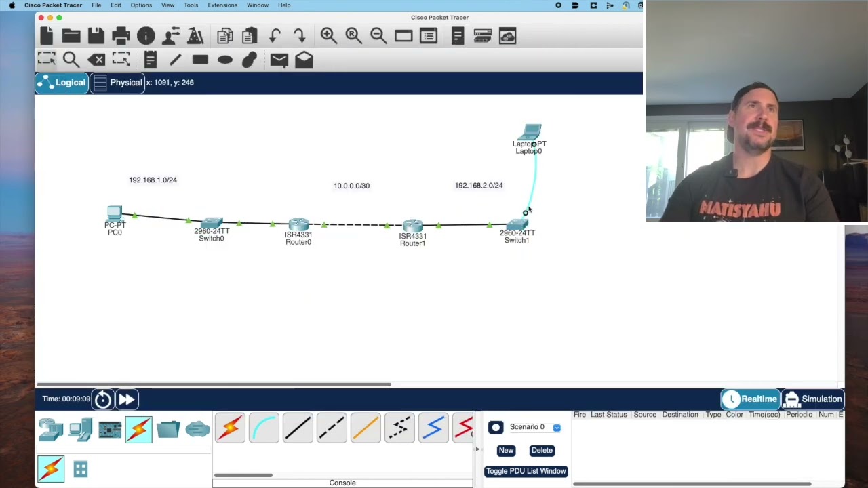Click the Fast Forward Time button
Viewport: 868px width, 488px height.
[x=127, y=399]
